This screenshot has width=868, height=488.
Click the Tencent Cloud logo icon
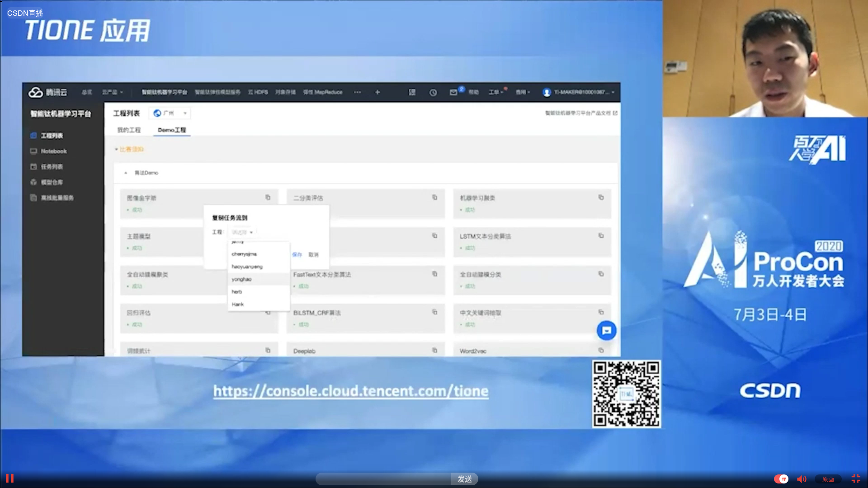36,92
